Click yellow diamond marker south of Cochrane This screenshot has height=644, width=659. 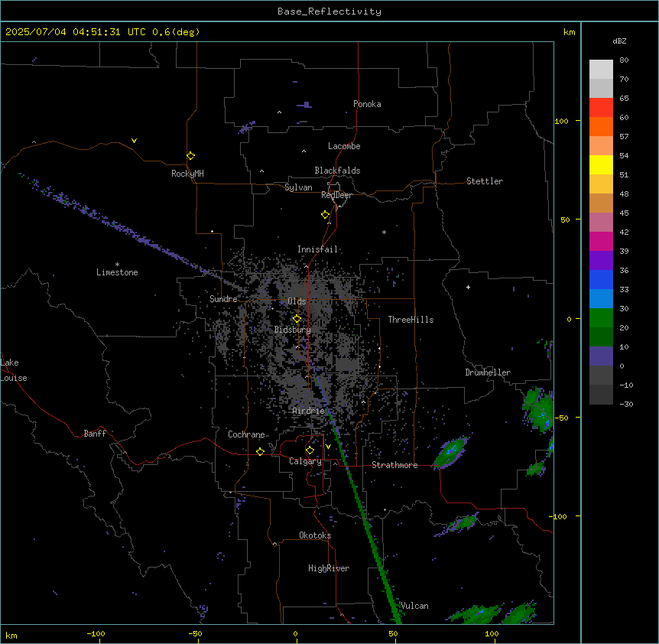click(x=260, y=451)
